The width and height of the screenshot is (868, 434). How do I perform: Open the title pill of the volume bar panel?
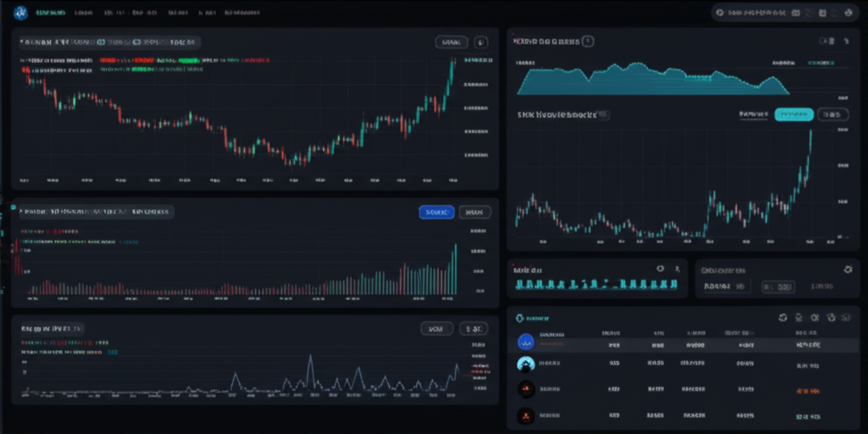coord(97,211)
